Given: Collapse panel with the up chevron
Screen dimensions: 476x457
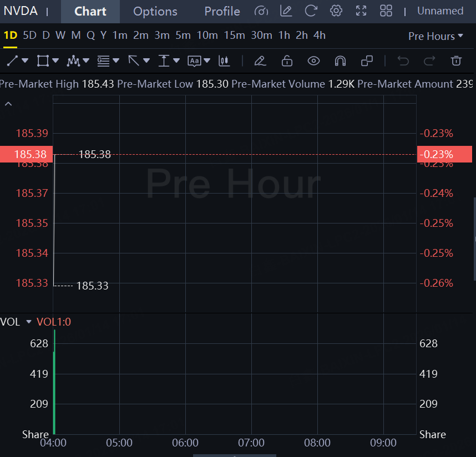Looking at the screenshot, I should click(8, 104).
